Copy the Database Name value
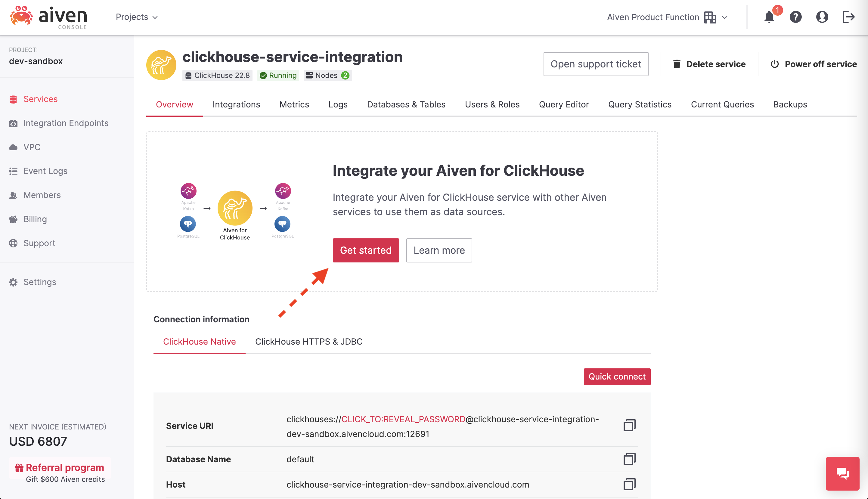Viewport: 868px width, 499px height. [x=629, y=459]
